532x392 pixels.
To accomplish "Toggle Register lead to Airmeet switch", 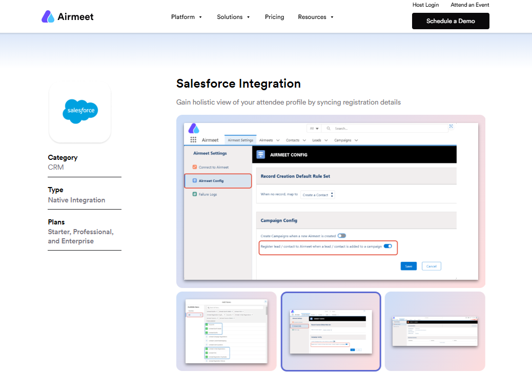I will [388, 246].
